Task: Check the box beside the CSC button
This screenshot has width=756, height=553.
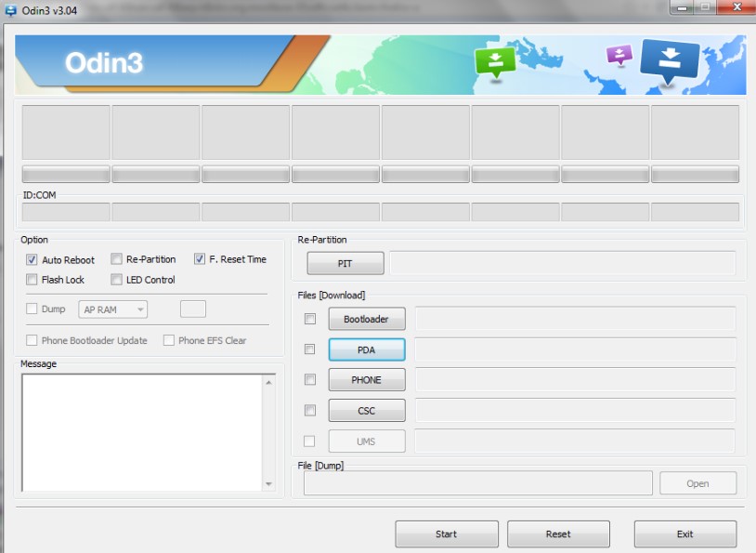Action: click(x=310, y=410)
